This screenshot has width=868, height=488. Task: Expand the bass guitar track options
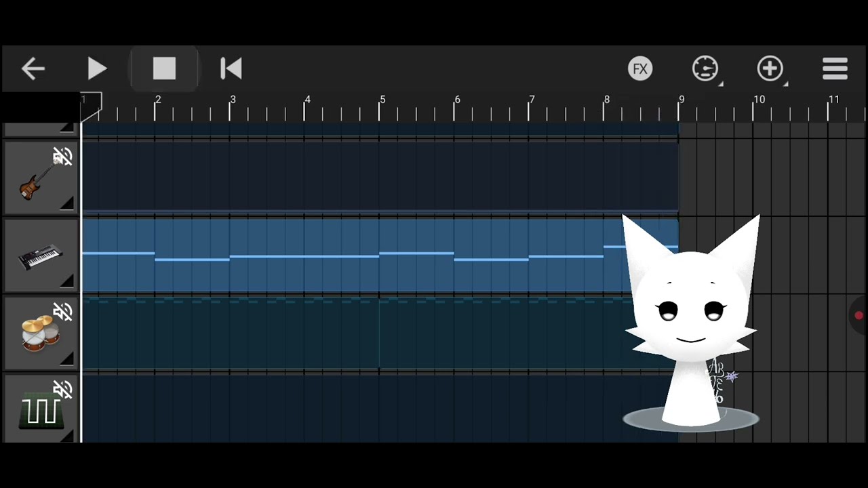(67, 204)
